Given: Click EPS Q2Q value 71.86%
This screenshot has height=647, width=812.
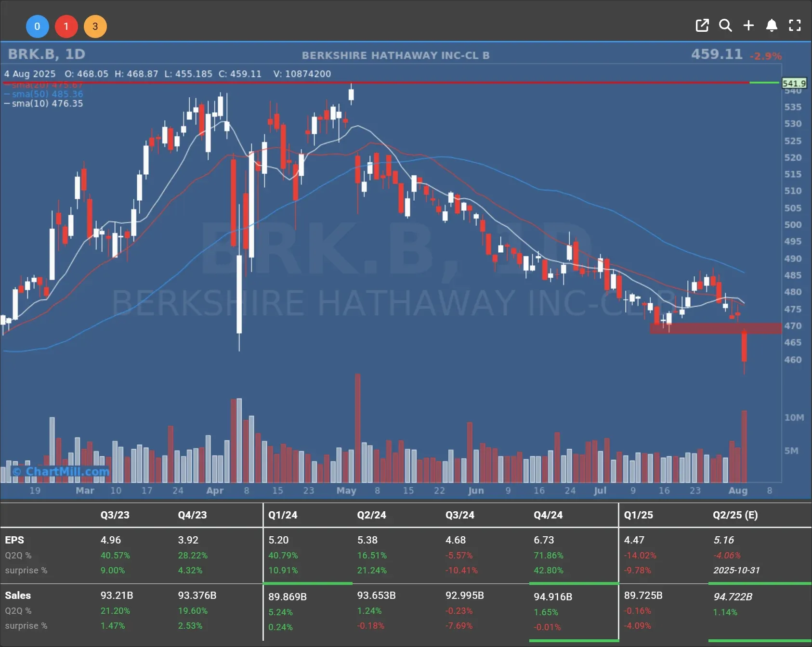Looking at the screenshot, I should coord(548,556).
